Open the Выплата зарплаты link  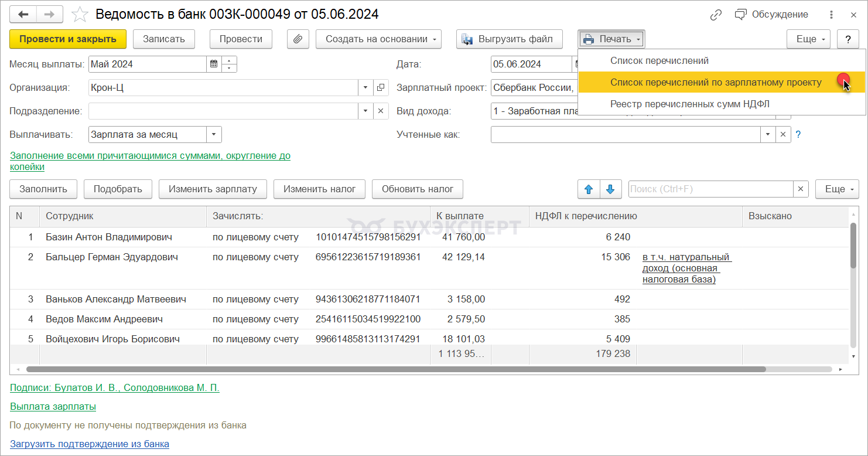coord(53,406)
